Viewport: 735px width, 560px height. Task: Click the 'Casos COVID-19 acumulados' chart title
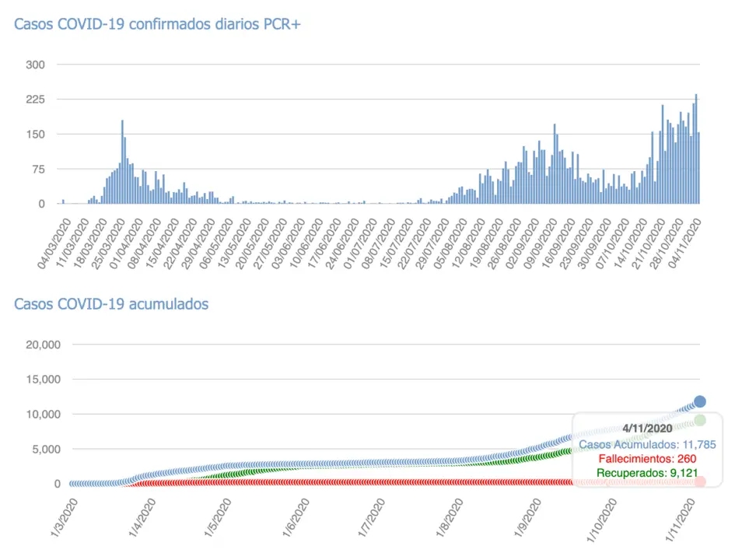click(111, 304)
